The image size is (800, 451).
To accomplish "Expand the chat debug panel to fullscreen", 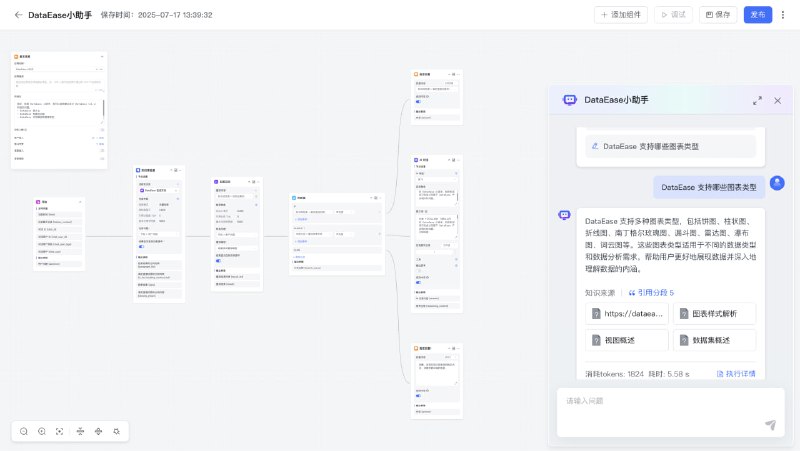I will click(757, 100).
